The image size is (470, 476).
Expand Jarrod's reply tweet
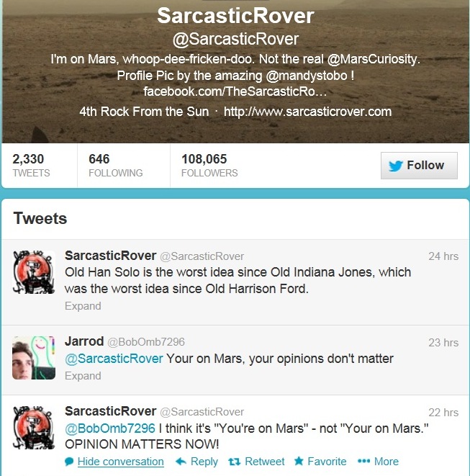pyautogui.click(x=83, y=376)
